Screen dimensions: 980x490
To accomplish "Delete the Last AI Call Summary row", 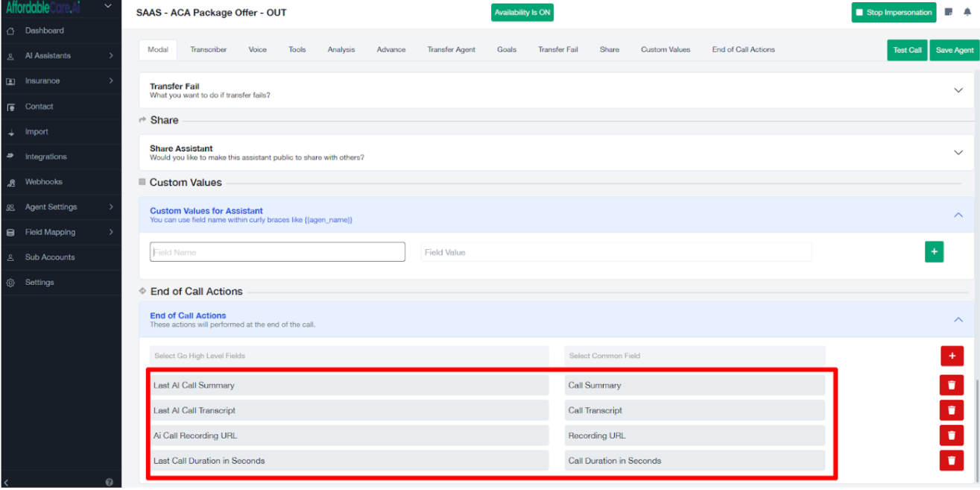I will pyautogui.click(x=951, y=385).
